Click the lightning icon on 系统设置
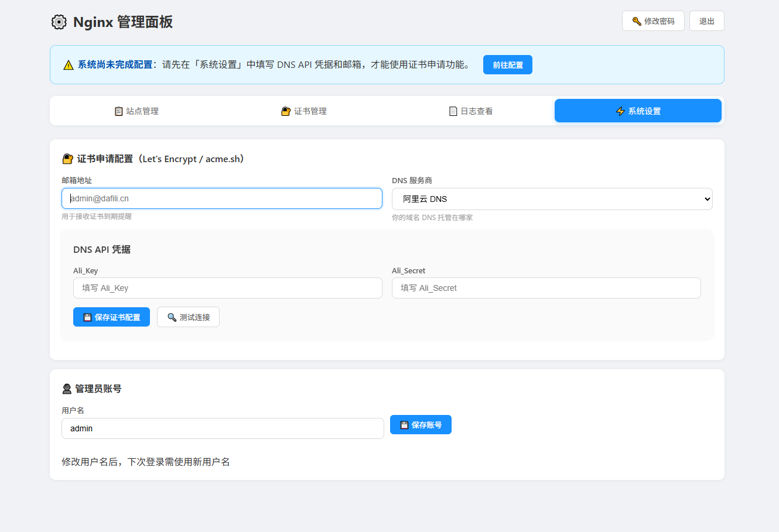This screenshot has height=532, width=779. 620,111
